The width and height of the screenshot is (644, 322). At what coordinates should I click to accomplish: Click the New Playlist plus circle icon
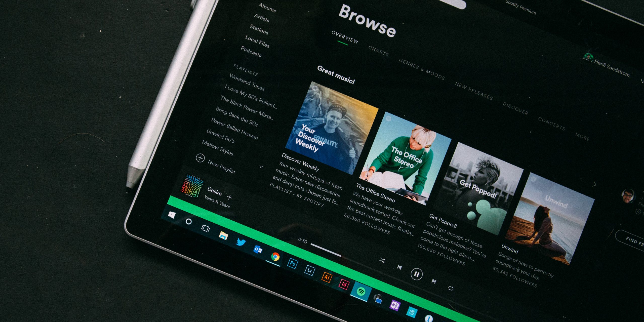pos(200,158)
